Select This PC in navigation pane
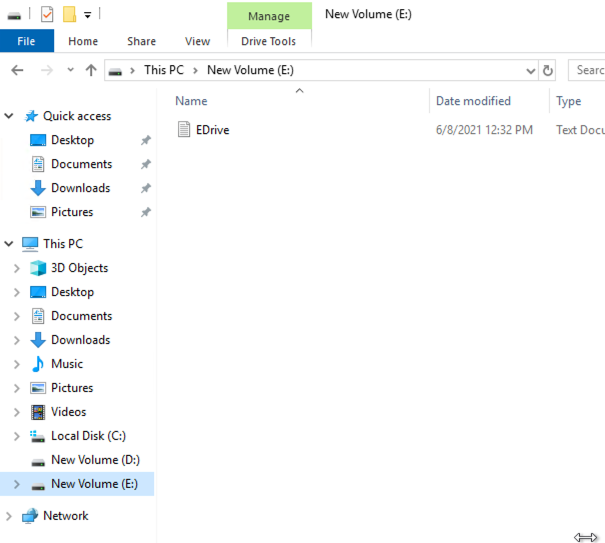Screen dimensions: 605x543 (x=63, y=244)
